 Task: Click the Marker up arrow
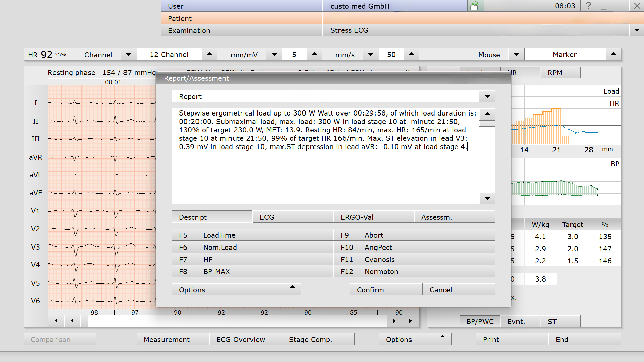tap(613, 54)
